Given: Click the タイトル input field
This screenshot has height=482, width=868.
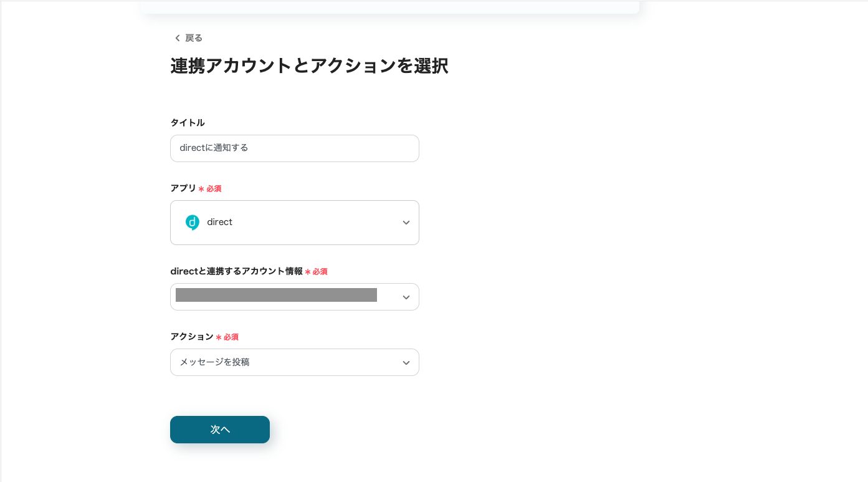Looking at the screenshot, I should point(294,148).
